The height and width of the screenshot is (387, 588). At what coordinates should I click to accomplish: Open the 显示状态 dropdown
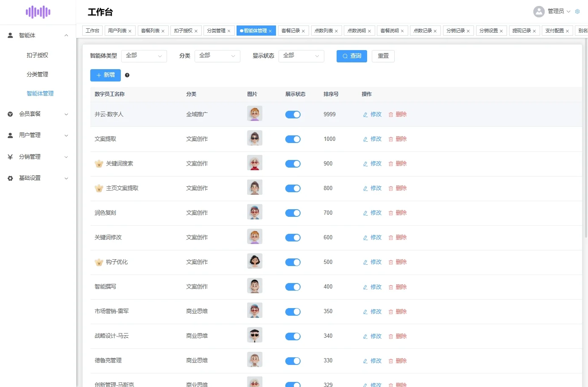[301, 56]
